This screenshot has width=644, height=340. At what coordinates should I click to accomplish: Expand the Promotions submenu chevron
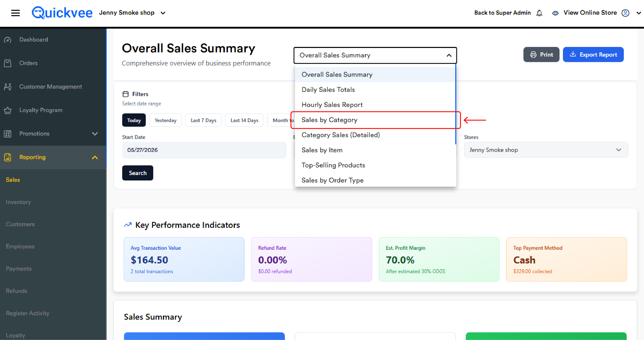coord(95,134)
